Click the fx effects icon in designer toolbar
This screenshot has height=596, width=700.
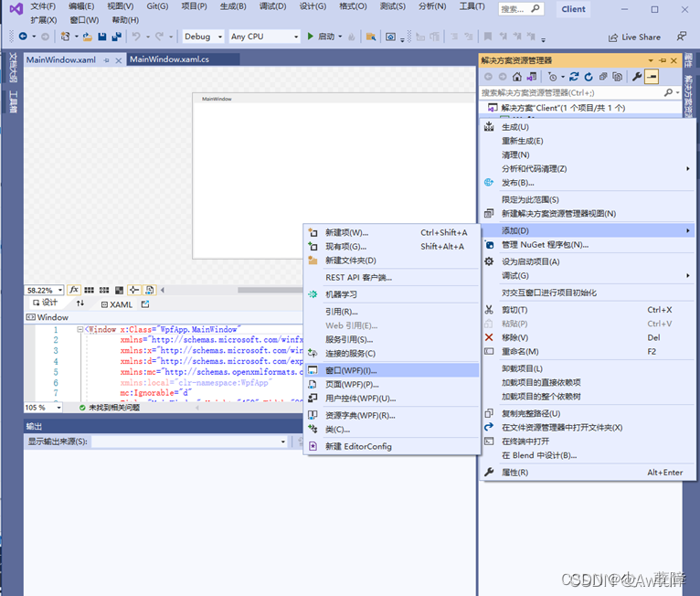tap(74, 290)
